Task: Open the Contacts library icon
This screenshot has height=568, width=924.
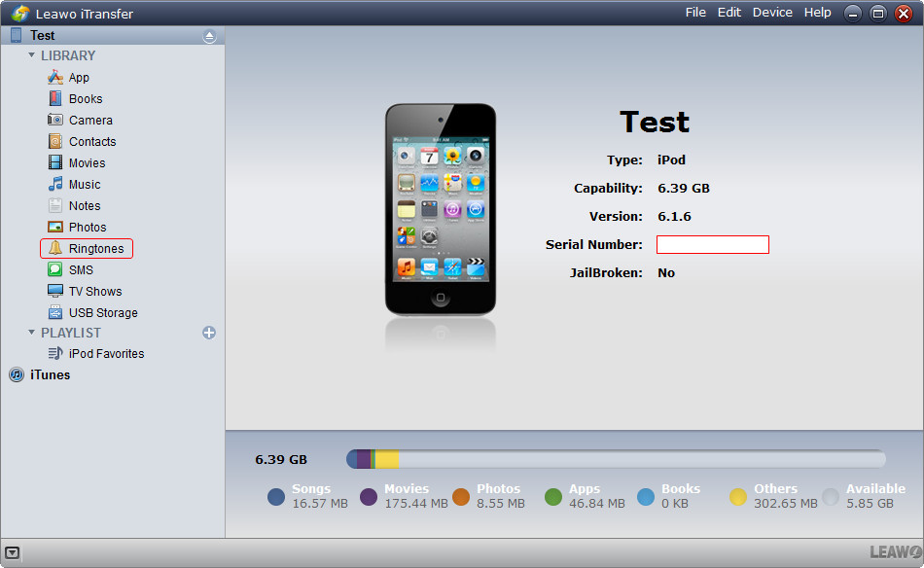Action: [55, 141]
